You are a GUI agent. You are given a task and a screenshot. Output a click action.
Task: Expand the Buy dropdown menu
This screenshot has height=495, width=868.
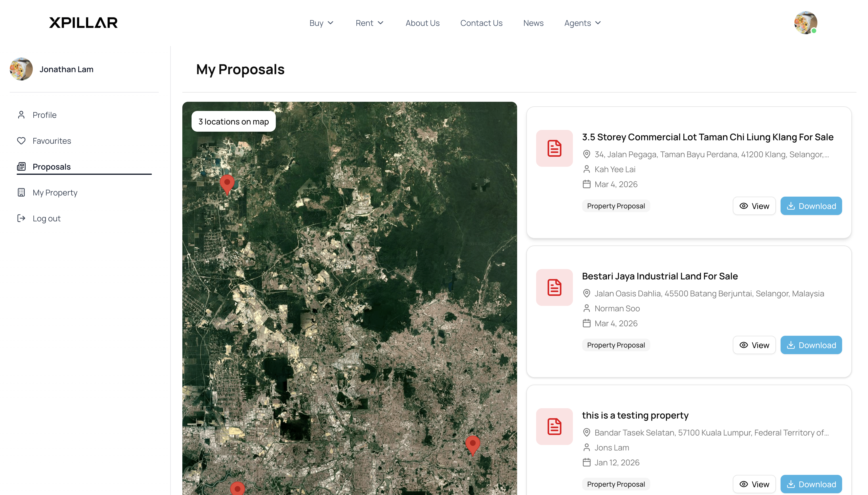[322, 23]
